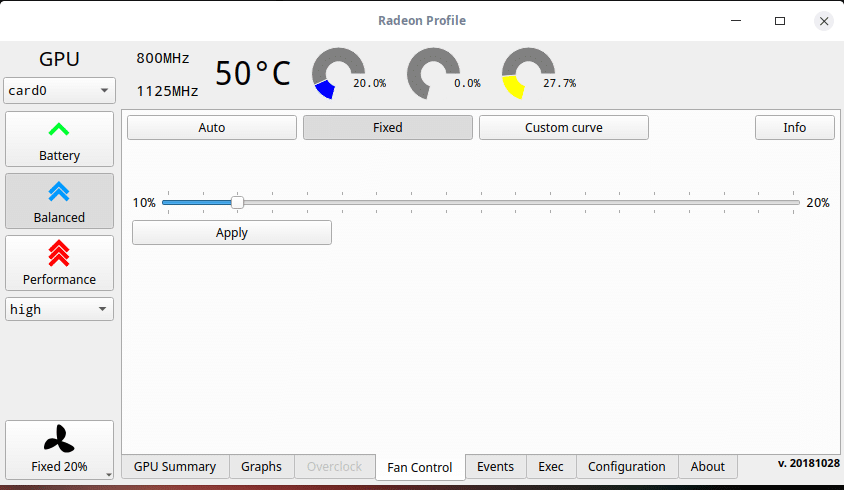
Task: Click the 800MHz clock value
Action: click(x=163, y=58)
